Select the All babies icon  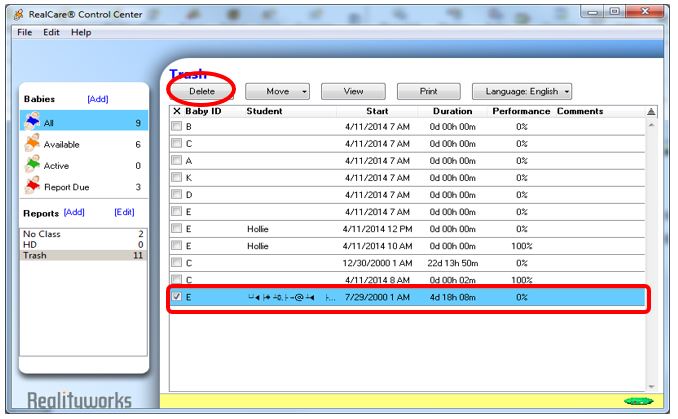pyautogui.click(x=32, y=121)
